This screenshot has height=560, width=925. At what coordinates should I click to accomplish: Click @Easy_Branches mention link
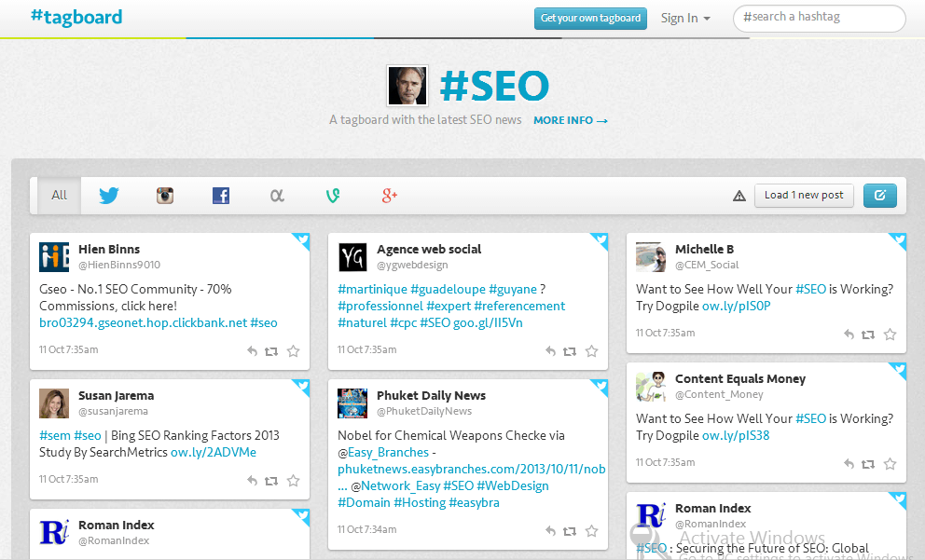click(x=388, y=452)
